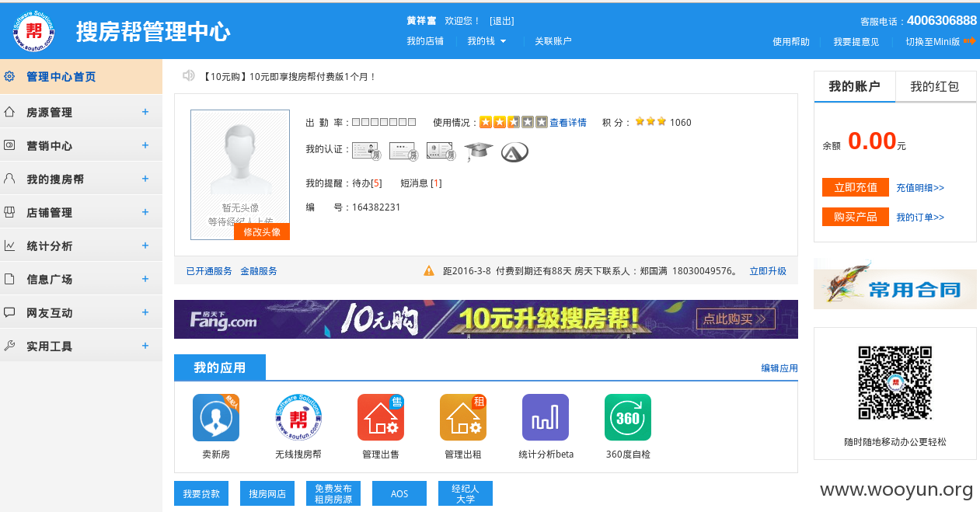Open 关联账户 in the header
This screenshot has height=512, width=980.
(553, 41)
